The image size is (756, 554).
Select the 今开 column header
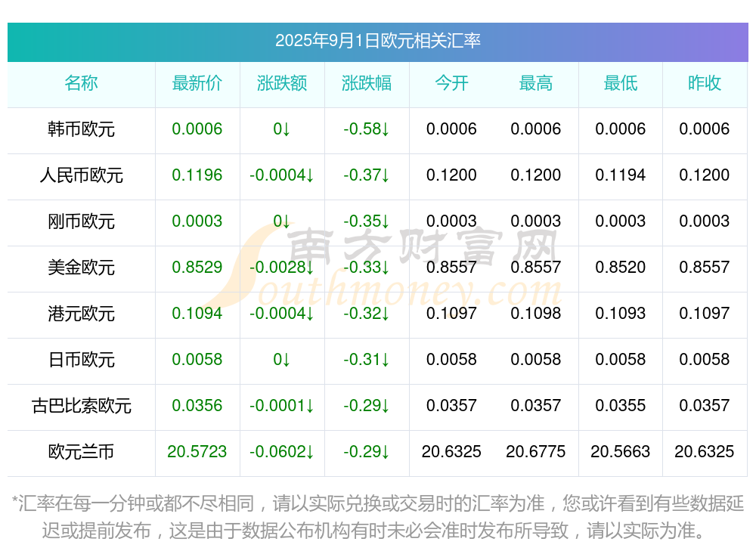(x=451, y=83)
